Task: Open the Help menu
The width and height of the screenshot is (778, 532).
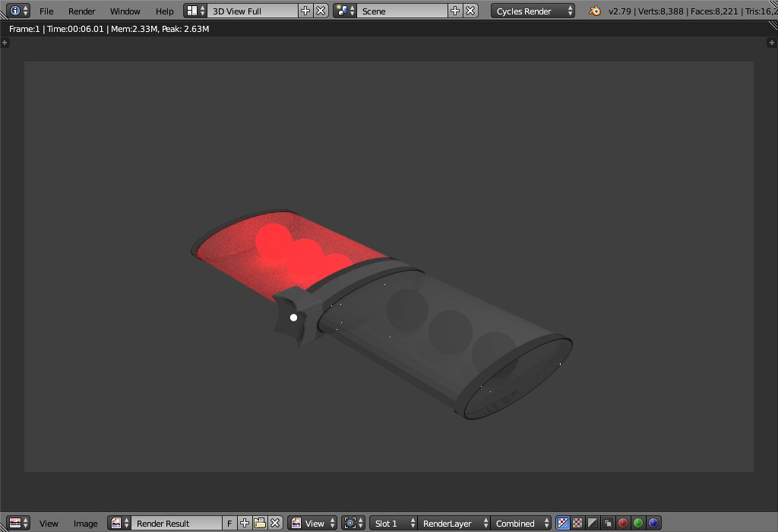Action: [165, 11]
